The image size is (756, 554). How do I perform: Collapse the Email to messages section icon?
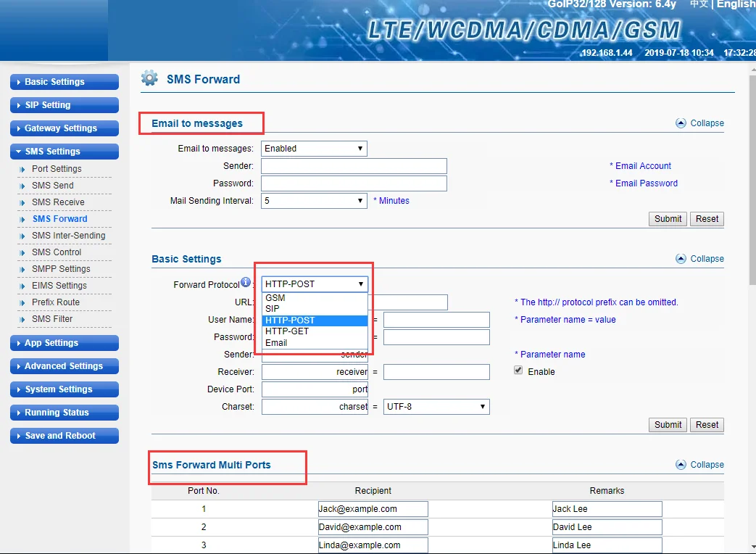pyautogui.click(x=681, y=123)
